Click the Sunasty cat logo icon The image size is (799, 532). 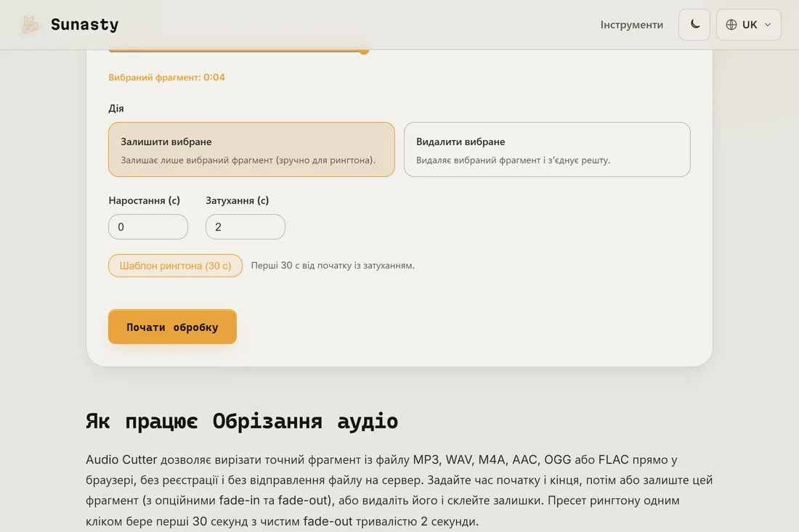(30, 25)
